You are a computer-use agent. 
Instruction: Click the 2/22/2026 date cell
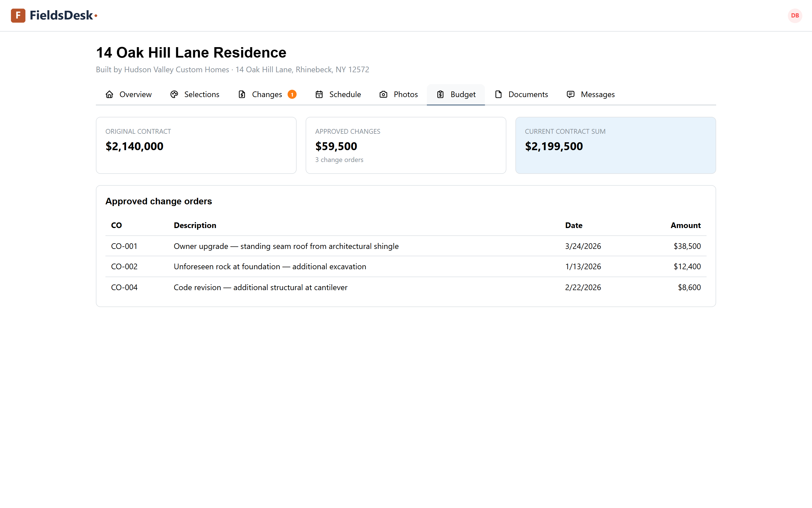(x=583, y=288)
